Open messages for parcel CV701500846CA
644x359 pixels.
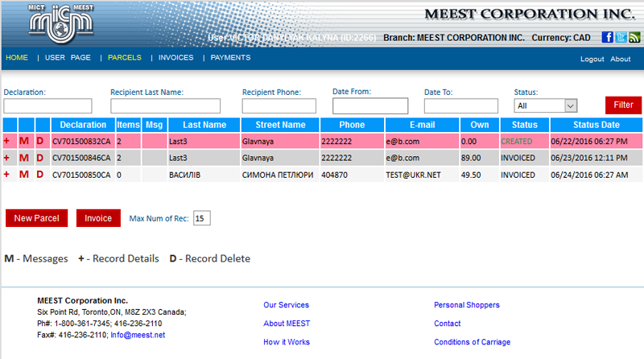(x=24, y=158)
